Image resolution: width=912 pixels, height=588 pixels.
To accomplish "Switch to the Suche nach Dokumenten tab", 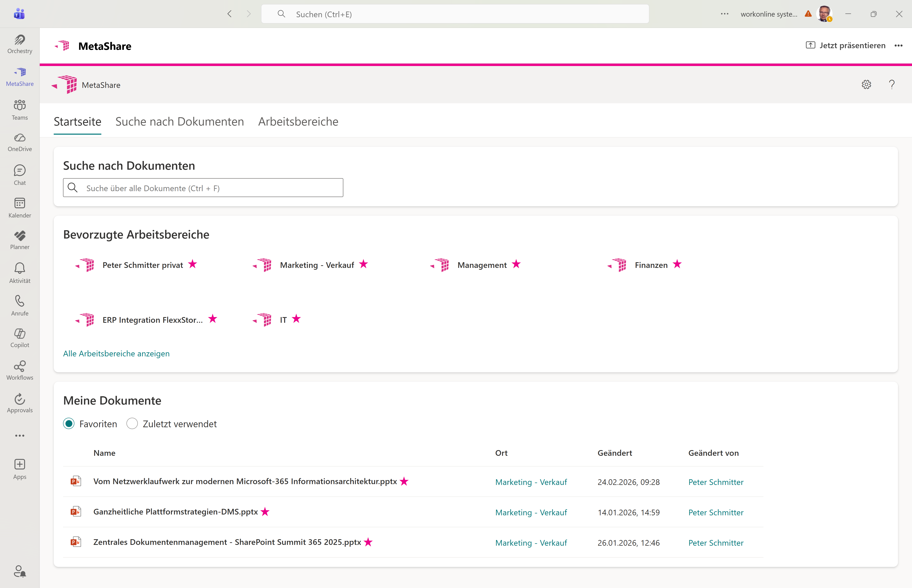I will [x=180, y=121].
